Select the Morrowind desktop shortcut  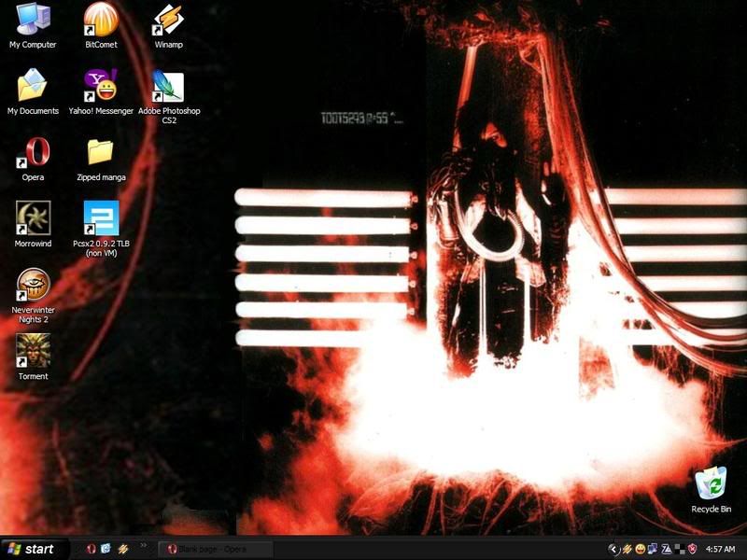[x=33, y=225]
